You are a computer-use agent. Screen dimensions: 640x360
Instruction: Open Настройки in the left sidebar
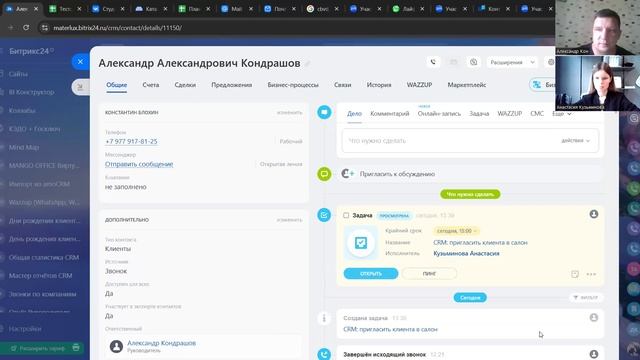pyautogui.click(x=25, y=329)
